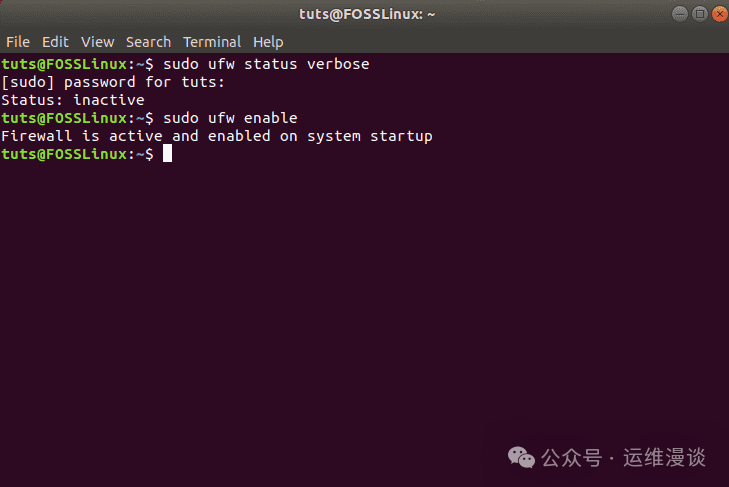Click the 'sudo ufw status verbose' command text
The image size is (729, 487).
pos(266,64)
